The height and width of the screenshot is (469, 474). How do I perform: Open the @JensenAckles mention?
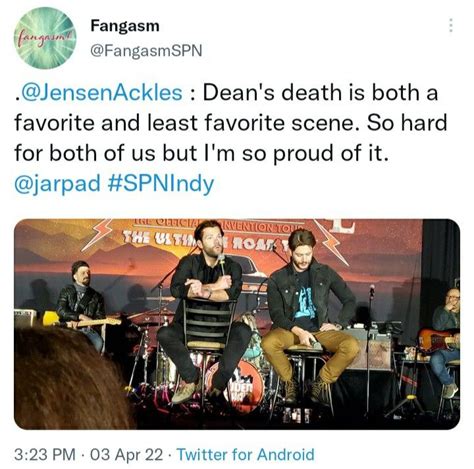101,93
